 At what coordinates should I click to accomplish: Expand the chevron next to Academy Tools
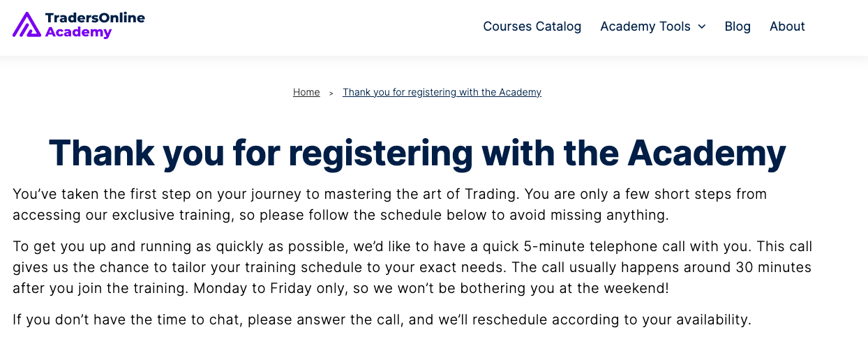702,27
